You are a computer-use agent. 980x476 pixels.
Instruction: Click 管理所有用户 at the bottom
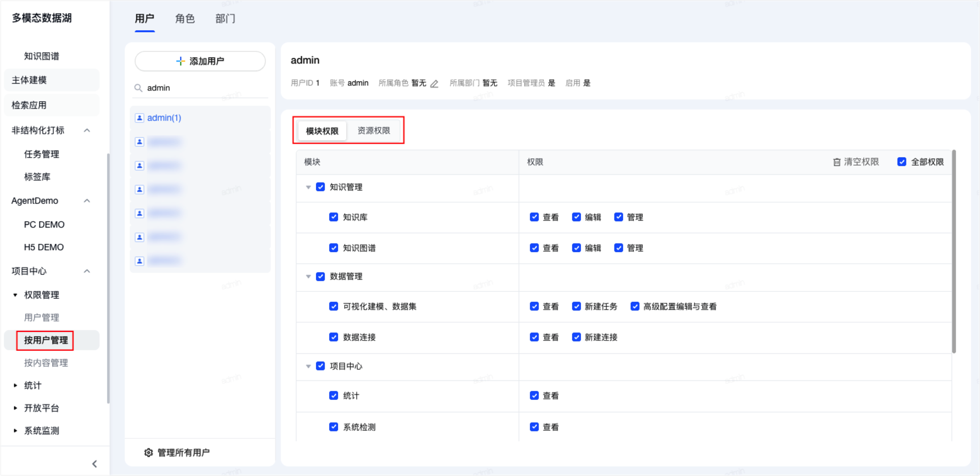point(177,453)
